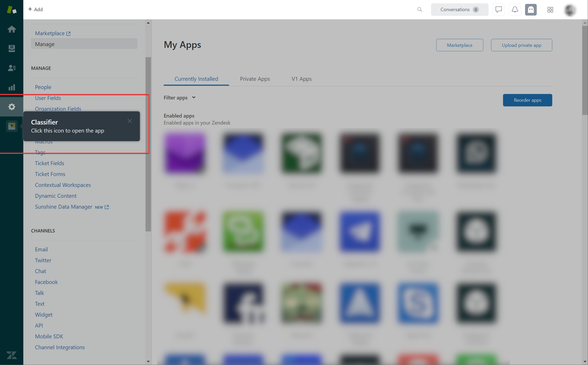Open the Home dashboard icon
The image size is (588, 365).
(x=12, y=29)
